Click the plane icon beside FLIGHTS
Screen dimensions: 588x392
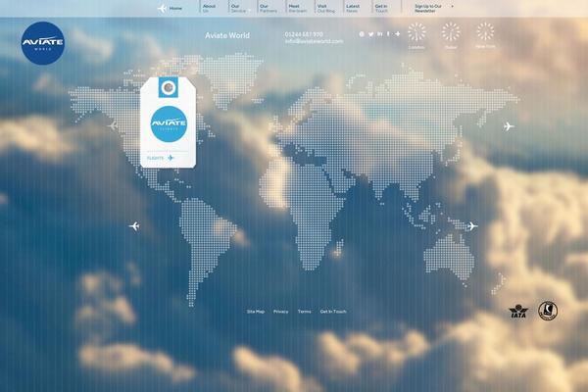pyautogui.click(x=171, y=158)
